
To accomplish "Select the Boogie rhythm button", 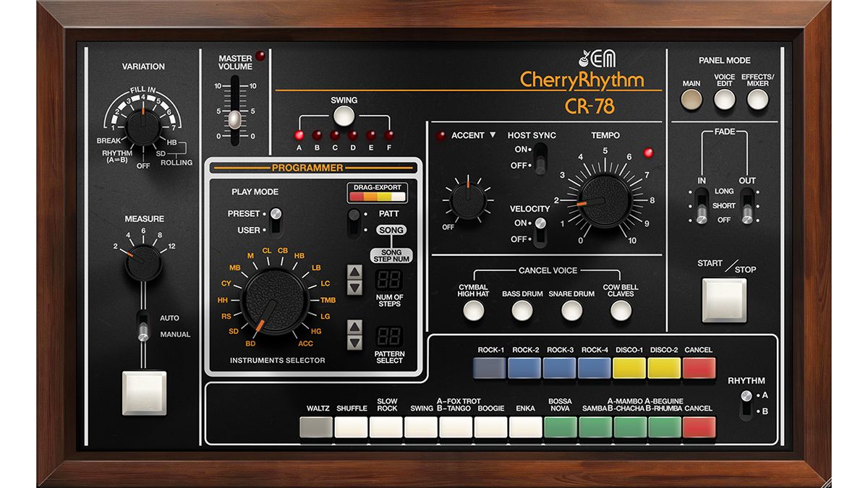I will (490, 427).
